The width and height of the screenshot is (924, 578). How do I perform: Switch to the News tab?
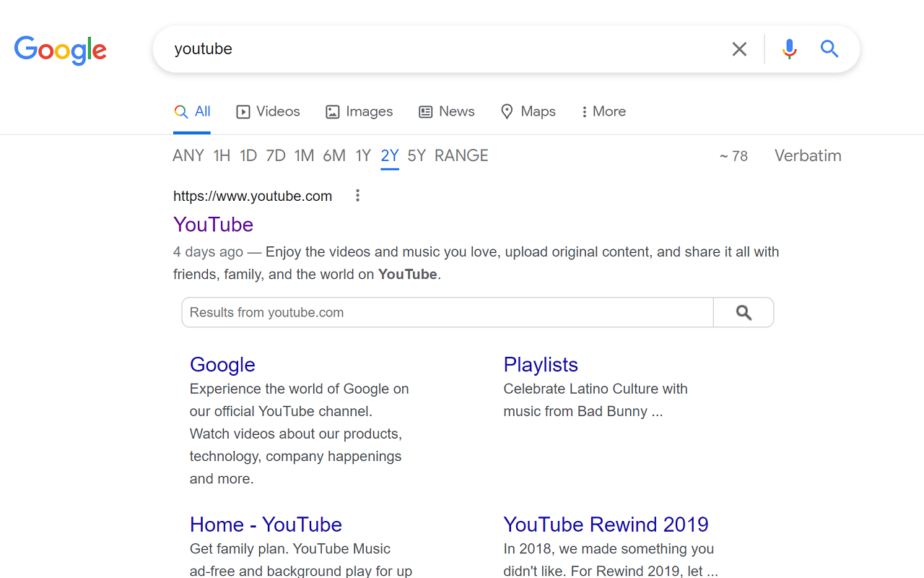[x=446, y=111]
